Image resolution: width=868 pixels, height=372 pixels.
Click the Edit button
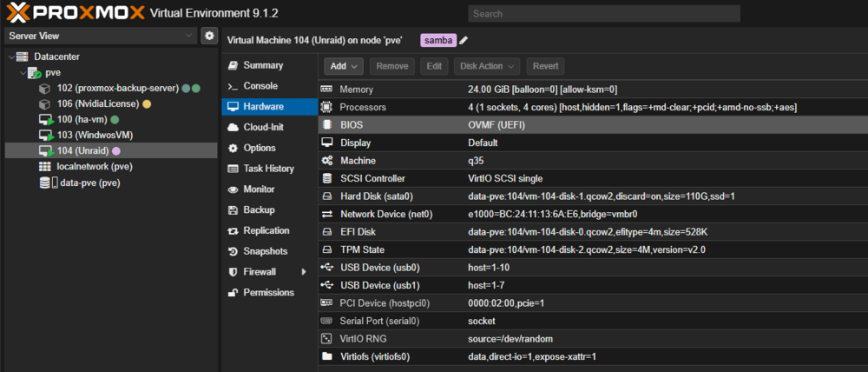[434, 66]
